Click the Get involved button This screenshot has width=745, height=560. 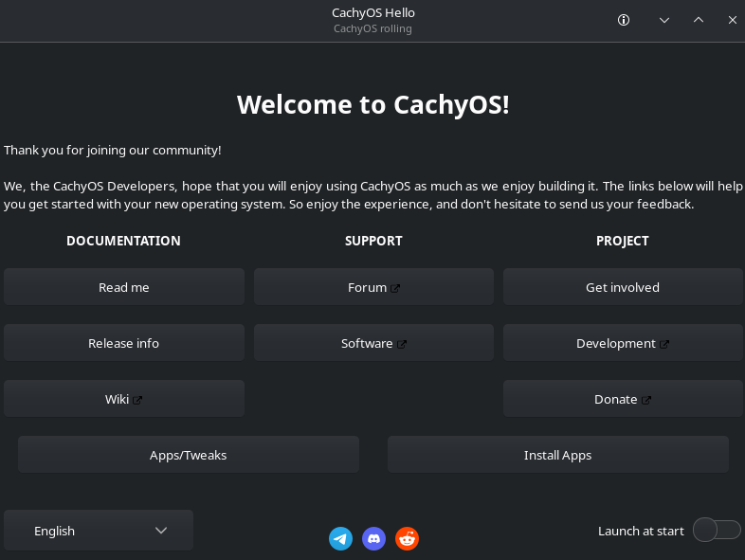(623, 287)
